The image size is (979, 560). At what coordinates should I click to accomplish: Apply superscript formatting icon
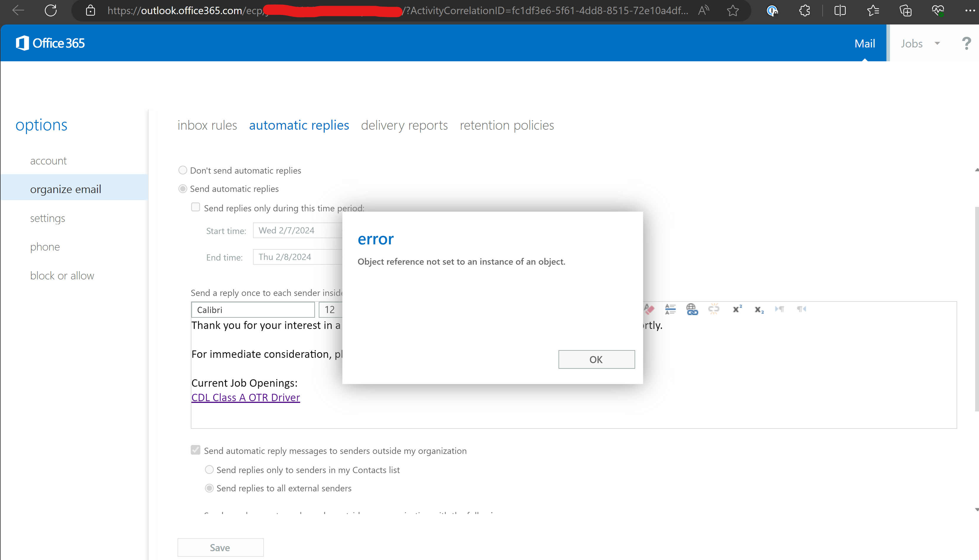point(737,309)
